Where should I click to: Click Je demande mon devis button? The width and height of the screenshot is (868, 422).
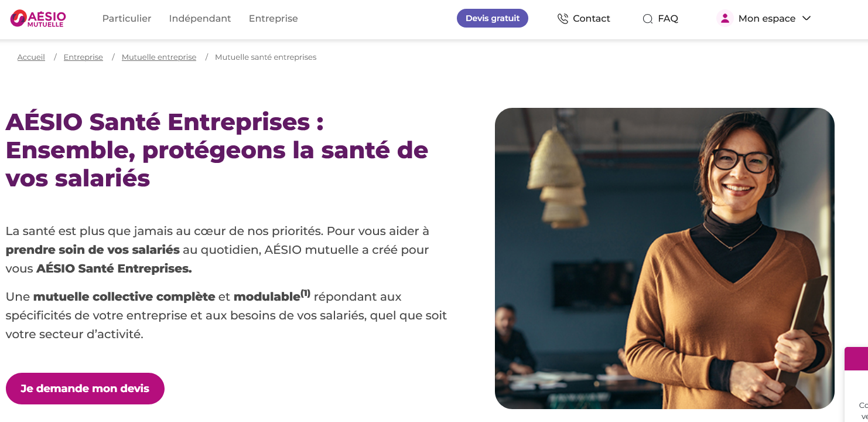[x=85, y=389]
